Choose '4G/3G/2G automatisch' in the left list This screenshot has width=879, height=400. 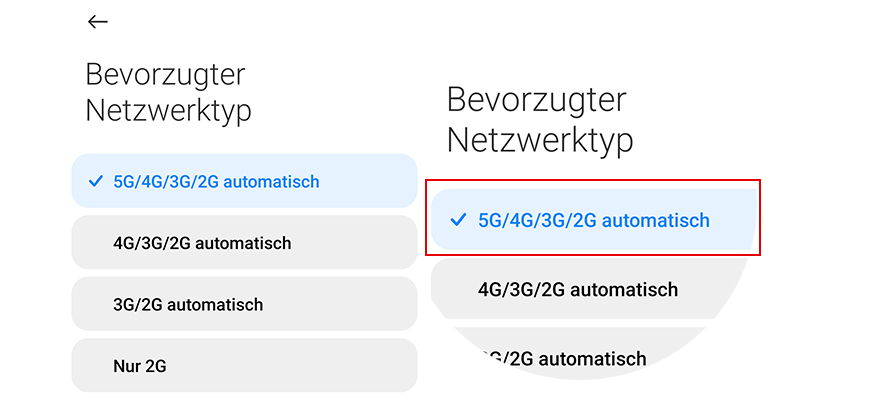[x=202, y=243]
